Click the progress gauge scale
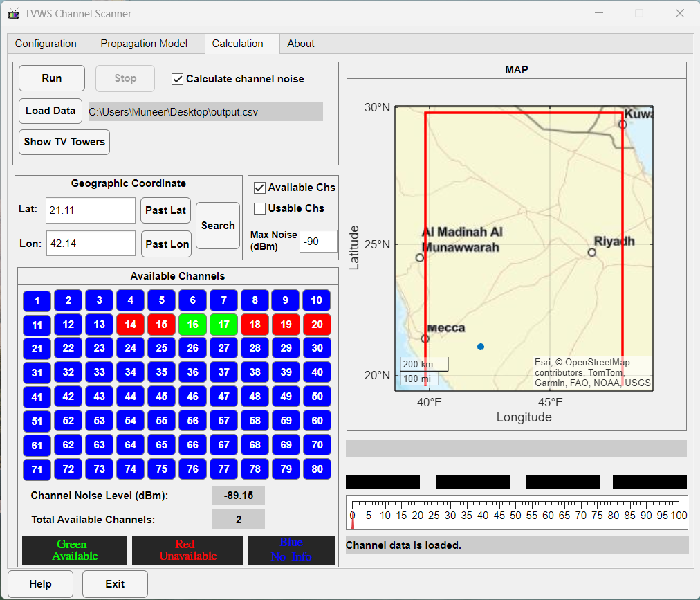Viewport: 700px width, 600px height. pyautogui.click(x=516, y=513)
